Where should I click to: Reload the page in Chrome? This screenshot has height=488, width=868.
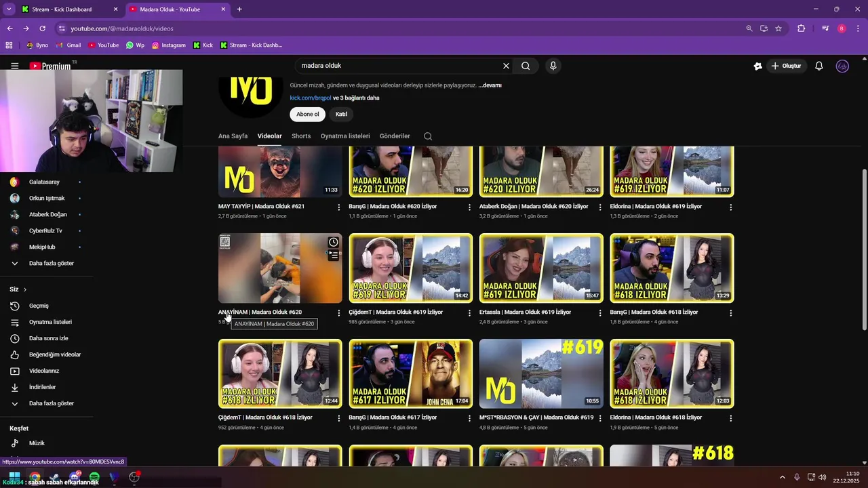pos(42,28)
